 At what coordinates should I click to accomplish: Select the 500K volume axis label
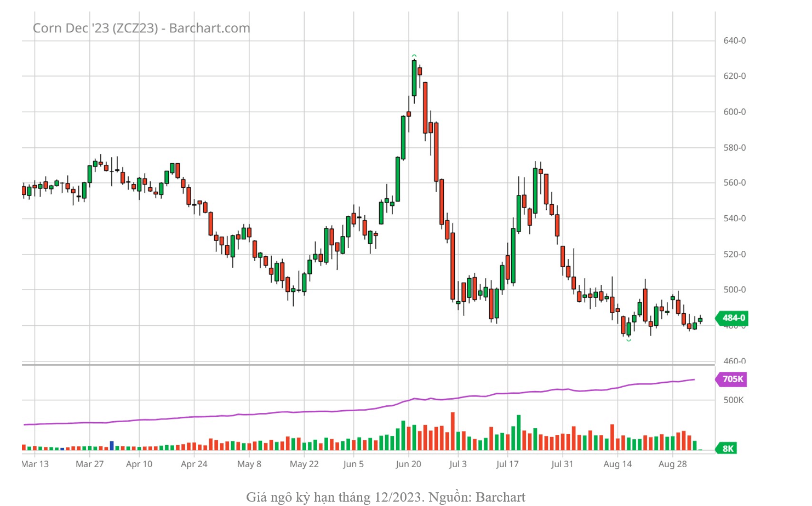click(x=734, y=400)
